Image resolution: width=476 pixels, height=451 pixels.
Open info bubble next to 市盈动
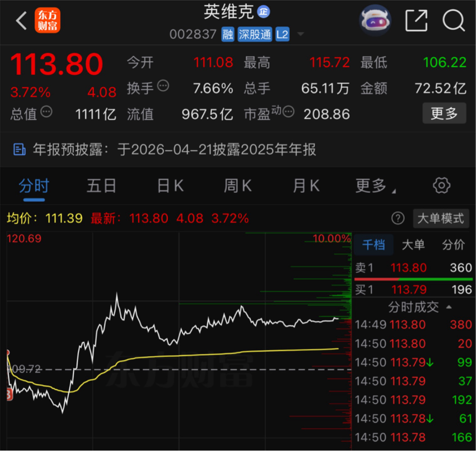click(x=288, y=111)
